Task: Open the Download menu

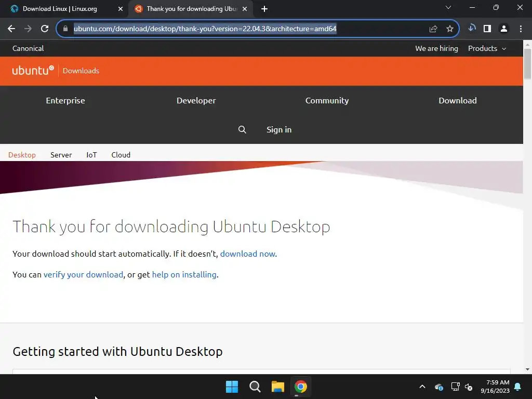Action: click(458, 101)
